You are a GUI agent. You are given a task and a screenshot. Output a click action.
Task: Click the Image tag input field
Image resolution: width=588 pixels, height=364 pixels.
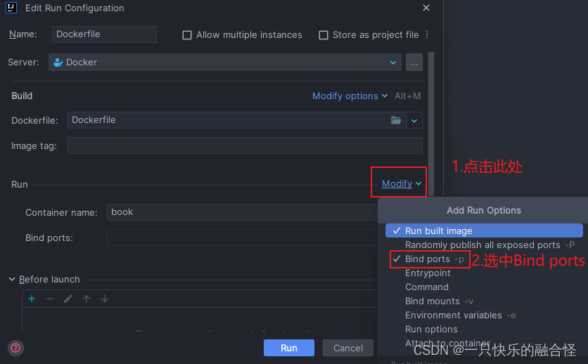(245, 145)
